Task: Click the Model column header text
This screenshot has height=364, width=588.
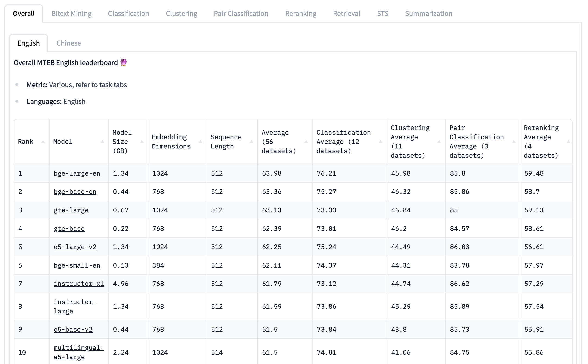Action: click(63, 142)
